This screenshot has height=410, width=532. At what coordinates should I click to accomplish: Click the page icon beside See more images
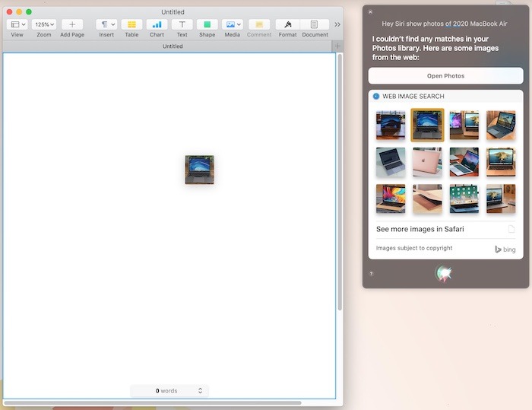511,229
